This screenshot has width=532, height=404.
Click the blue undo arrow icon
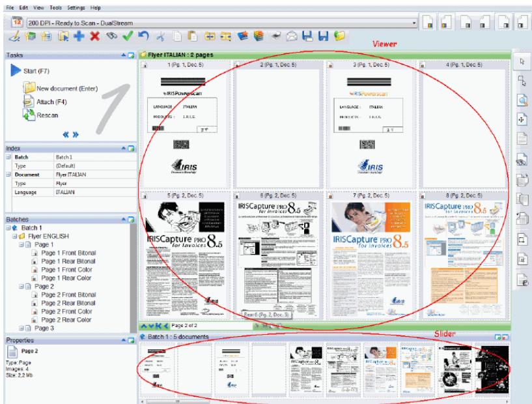click(143, 36)
